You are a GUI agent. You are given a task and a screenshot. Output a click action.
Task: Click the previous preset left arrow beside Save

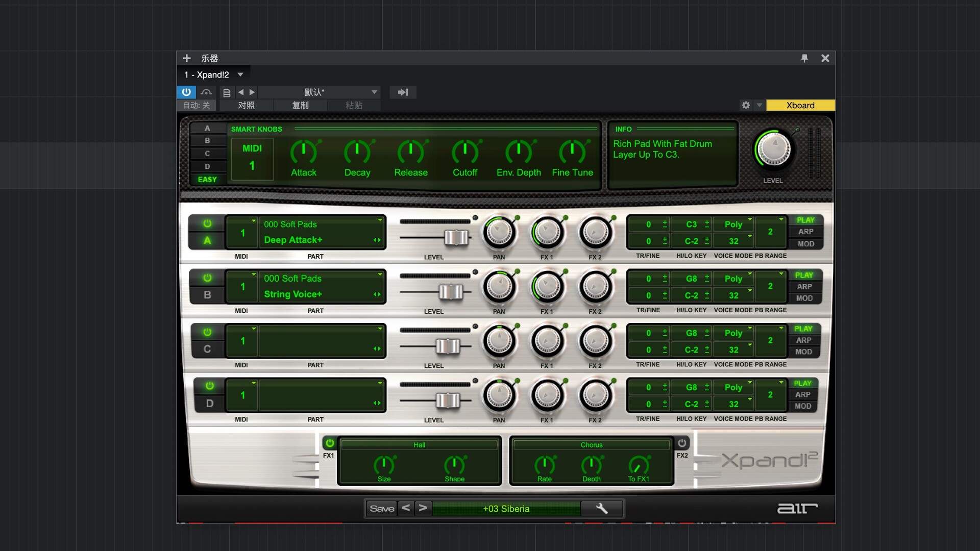[406, 508]
